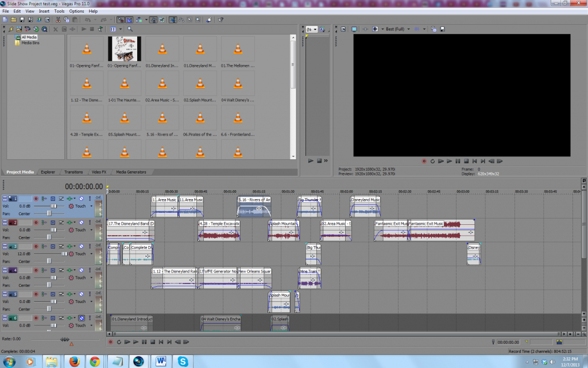
Task: Create a new project from the toolbar
Action: (x=5, y=20)
